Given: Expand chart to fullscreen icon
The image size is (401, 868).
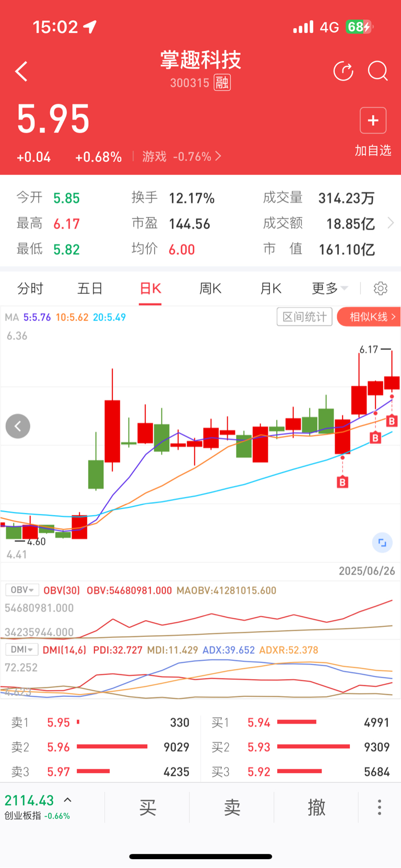Looking at the screenshot, I should pos(382,543).
